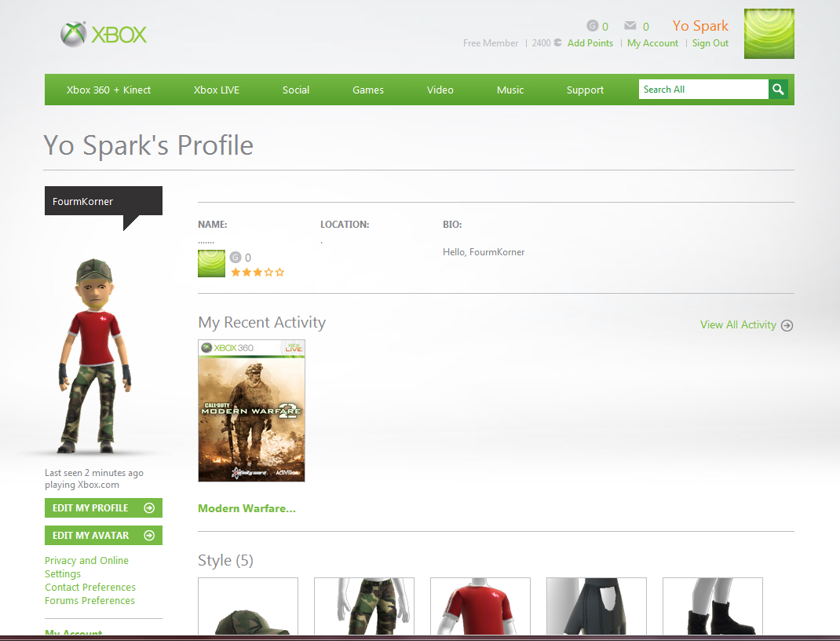Click the View All Activity arrow icon
This screenshot has height=641, width=840.
coord(787,325)
